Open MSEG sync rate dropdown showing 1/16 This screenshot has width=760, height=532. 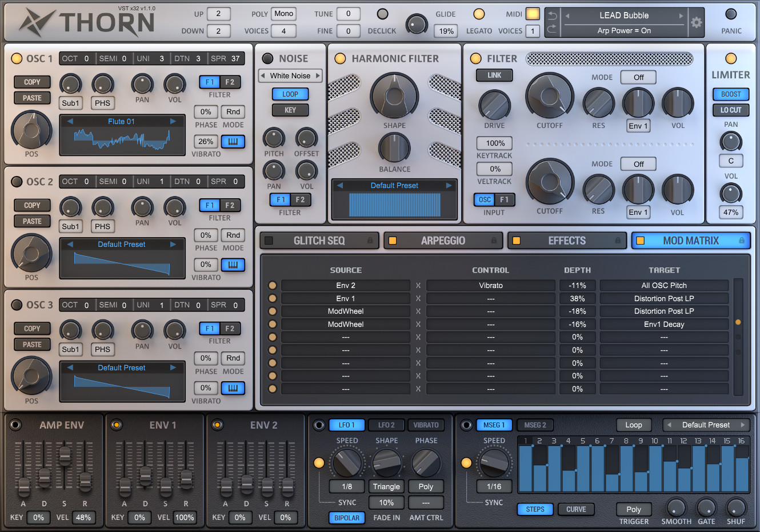pyautogui.click(x=494, y=487)
